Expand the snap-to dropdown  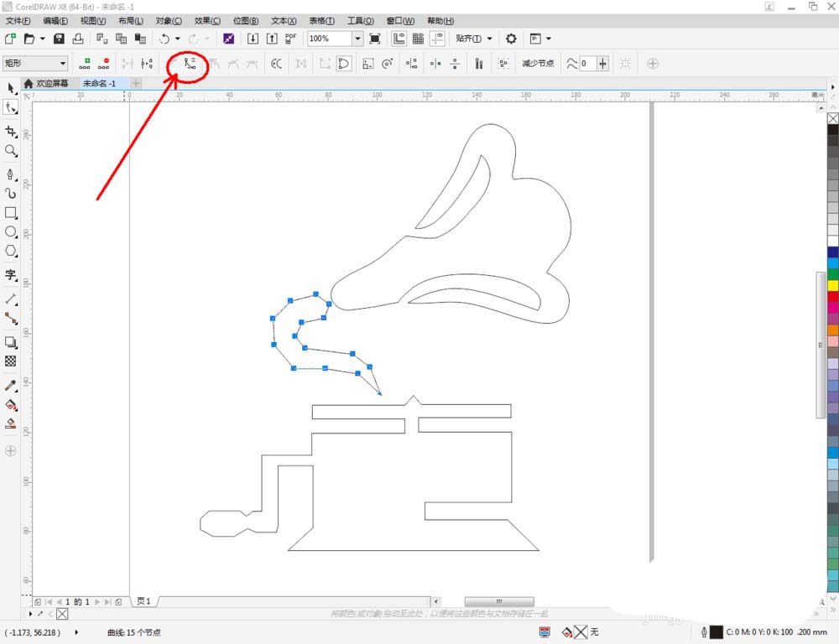(x=489, y=39)
